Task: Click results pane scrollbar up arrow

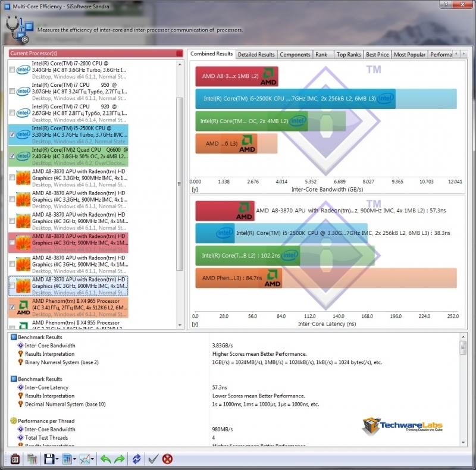Action: tap(463, 337)
